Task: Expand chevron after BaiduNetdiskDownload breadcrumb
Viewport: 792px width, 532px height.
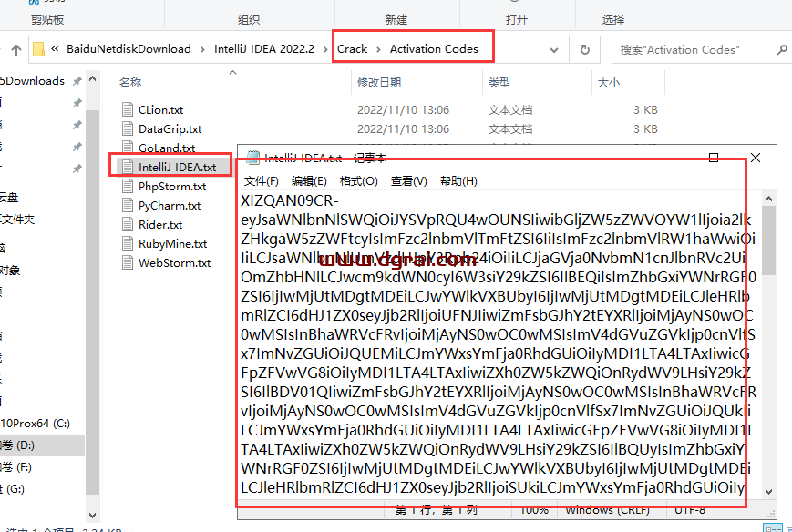Action: point(202,49)
